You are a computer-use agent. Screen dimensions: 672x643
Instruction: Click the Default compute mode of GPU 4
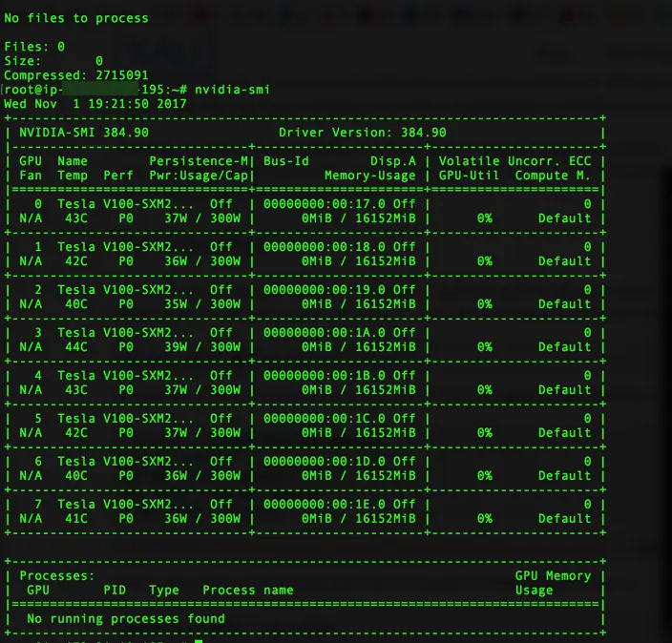click(564, 390)
